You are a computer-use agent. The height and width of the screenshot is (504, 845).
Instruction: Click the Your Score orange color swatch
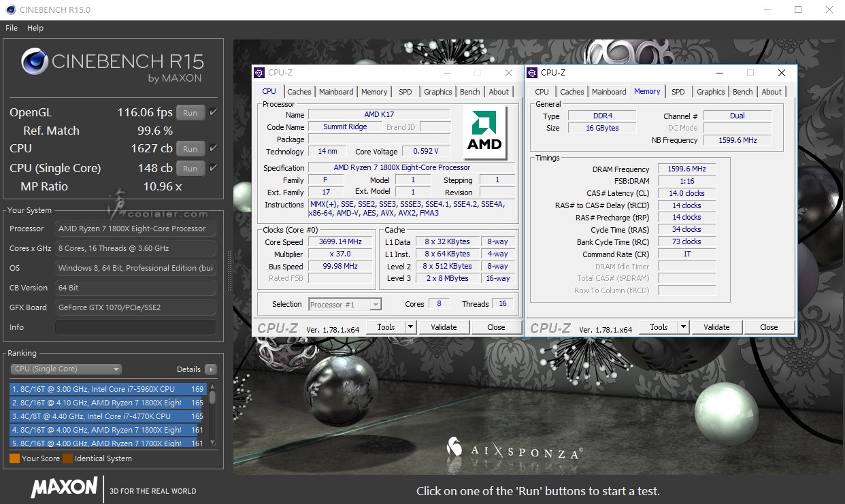click(x=14, y=458)
